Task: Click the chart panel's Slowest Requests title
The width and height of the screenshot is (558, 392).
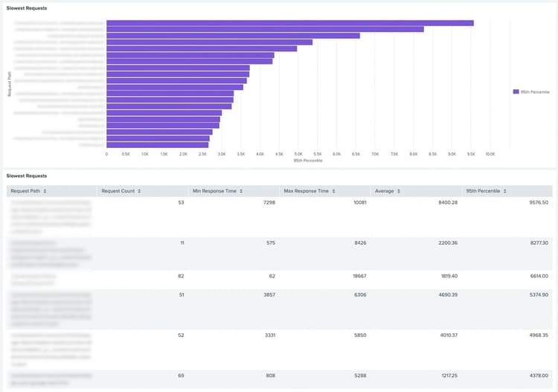Action: point(27,8)
